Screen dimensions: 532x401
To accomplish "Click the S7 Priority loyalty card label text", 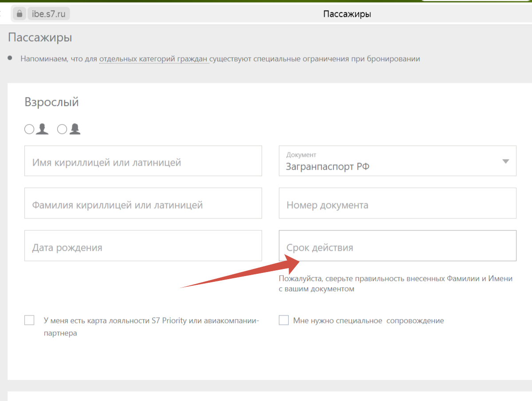I will click(151, 321).
